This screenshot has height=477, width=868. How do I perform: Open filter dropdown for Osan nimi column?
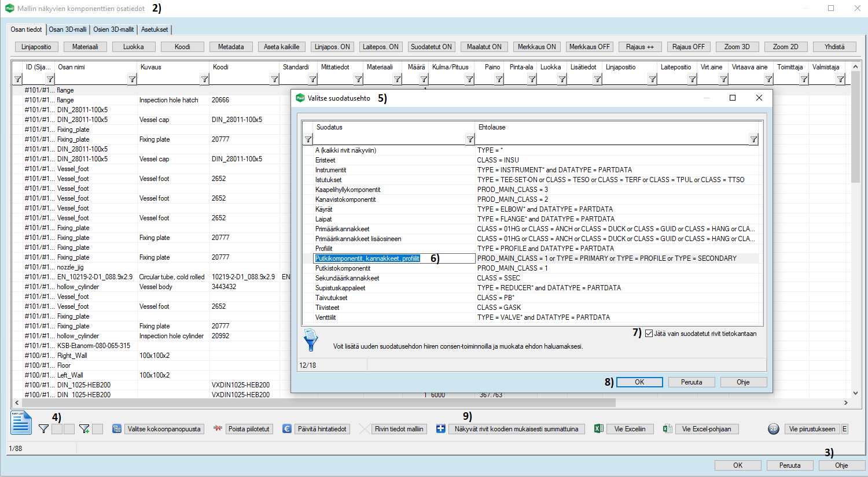(132, 79)
